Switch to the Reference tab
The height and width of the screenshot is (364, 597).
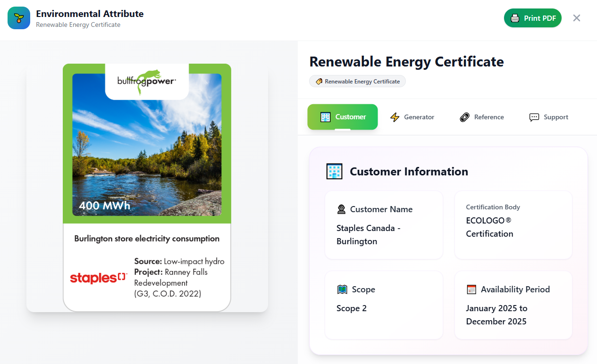tap(481, 117)
